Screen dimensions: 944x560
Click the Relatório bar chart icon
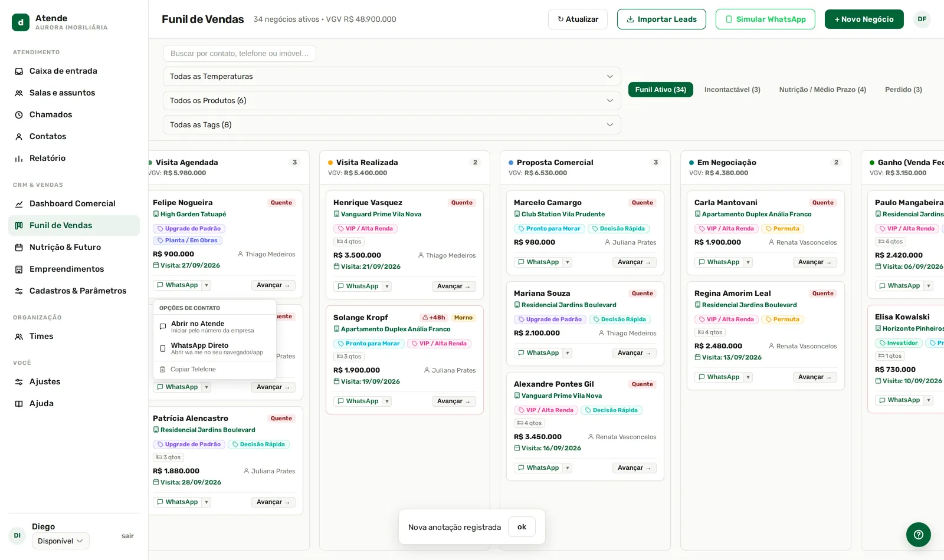pos(19,159)
